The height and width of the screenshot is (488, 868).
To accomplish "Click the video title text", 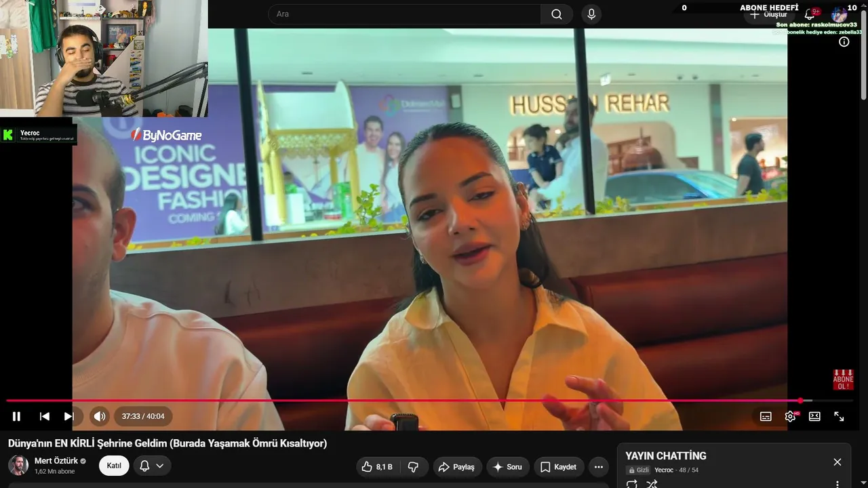I will pos(167,443).
